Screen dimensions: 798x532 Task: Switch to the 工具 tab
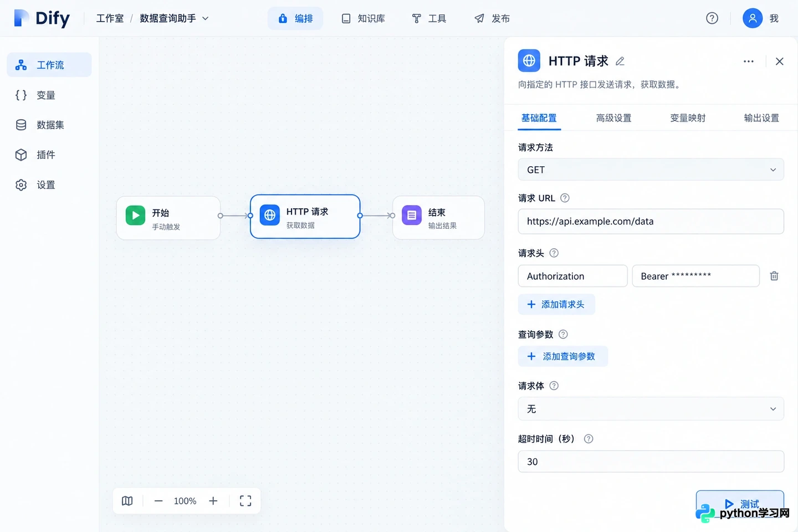(x=429, y=18)
